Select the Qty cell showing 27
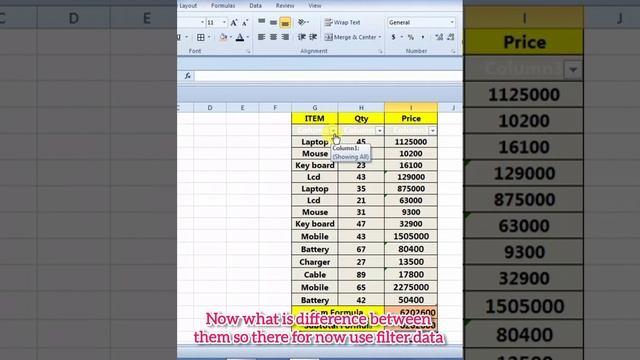 (x=361, y=262)
